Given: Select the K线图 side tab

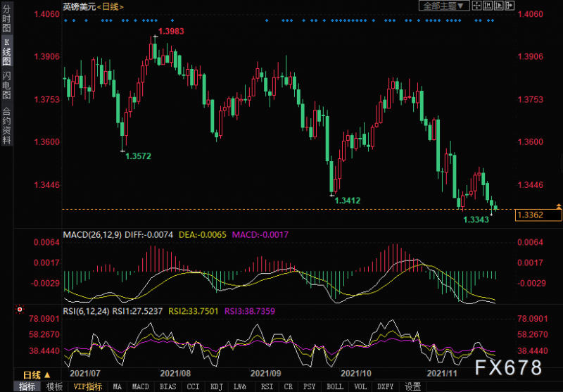Looking at the screenshot, I should (x=6, y=51).
